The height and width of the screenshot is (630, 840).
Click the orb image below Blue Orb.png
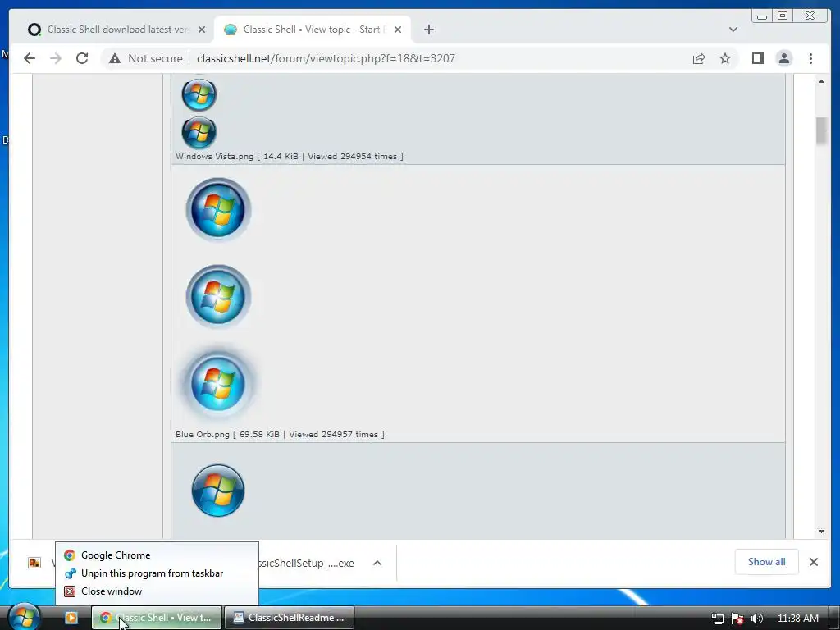pos(218,491)
